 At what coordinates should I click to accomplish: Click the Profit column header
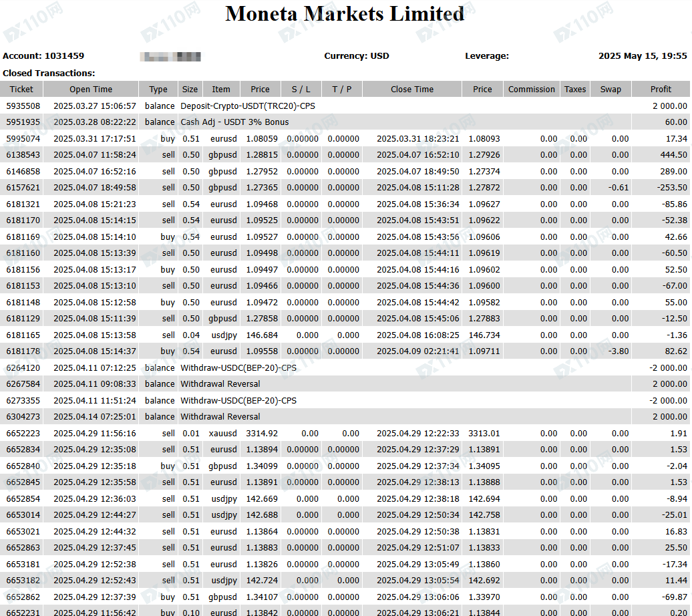coord(661,90)
